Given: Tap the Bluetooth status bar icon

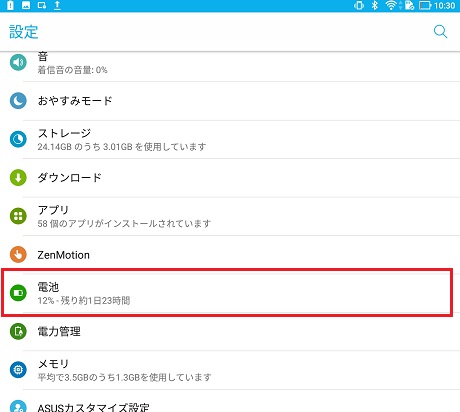Looking at the screenshot, I should click(x=375, y=5).
